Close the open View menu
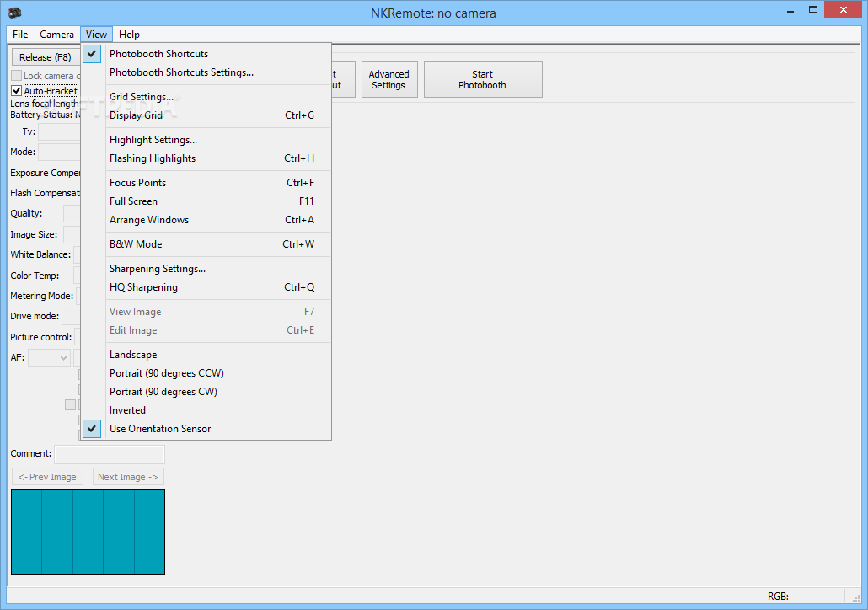The width and height of the screenshot is (868, 610). (x=96, y=35)
